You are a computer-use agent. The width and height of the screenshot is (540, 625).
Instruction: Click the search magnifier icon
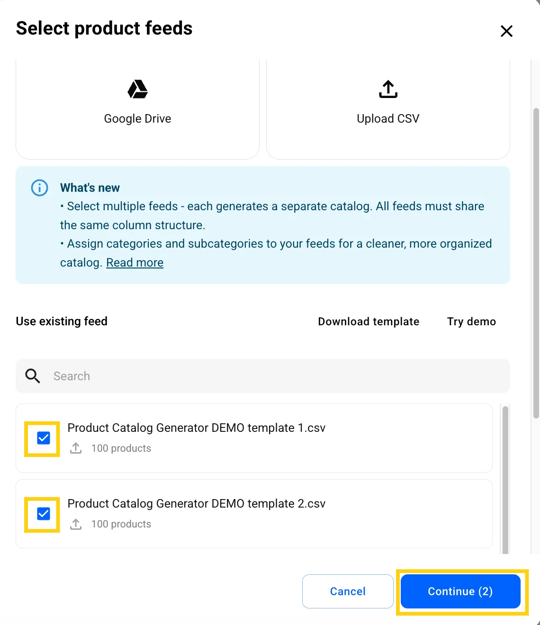coord(32,376)
